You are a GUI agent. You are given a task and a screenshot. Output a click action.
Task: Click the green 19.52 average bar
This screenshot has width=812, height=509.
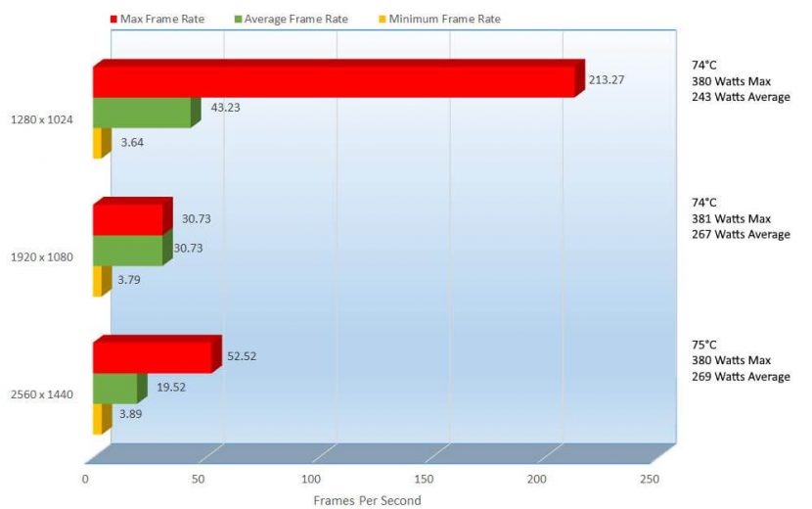(x=120, y=388)
